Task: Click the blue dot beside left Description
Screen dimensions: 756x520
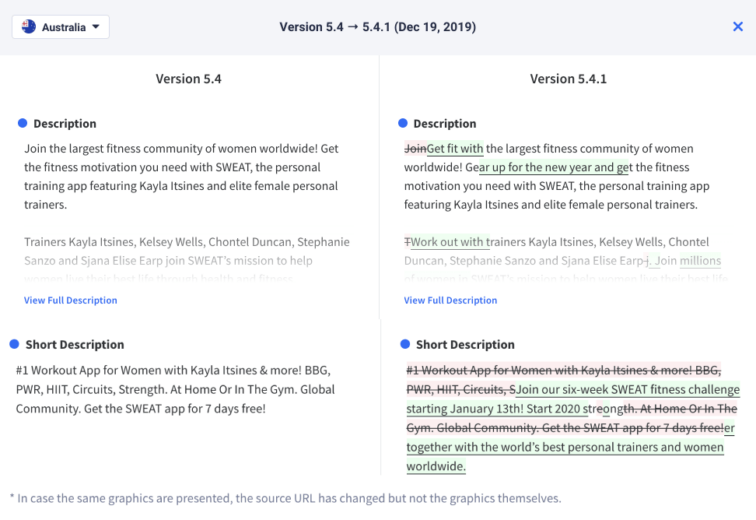Action: 22,123
